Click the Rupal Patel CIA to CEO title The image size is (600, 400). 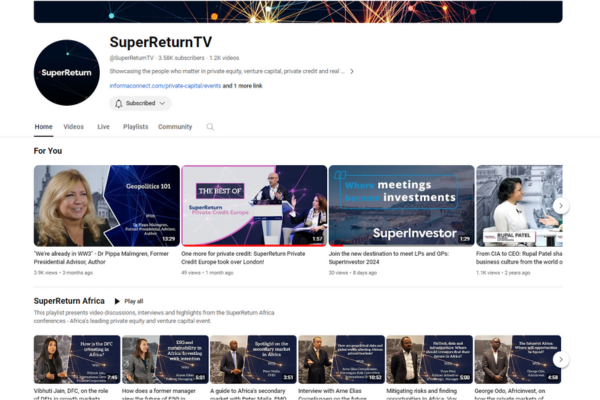(x=519, y=258)
